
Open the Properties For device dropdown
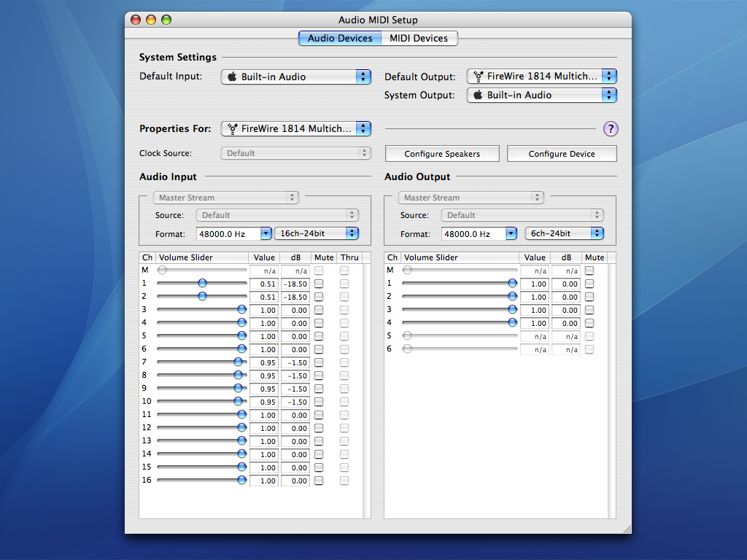click(x=296, y=128)
